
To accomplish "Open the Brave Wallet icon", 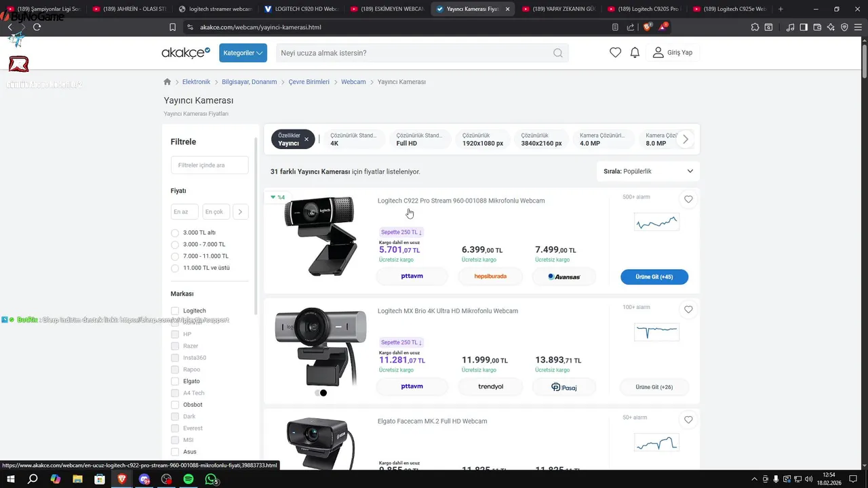I will point(817,27).
